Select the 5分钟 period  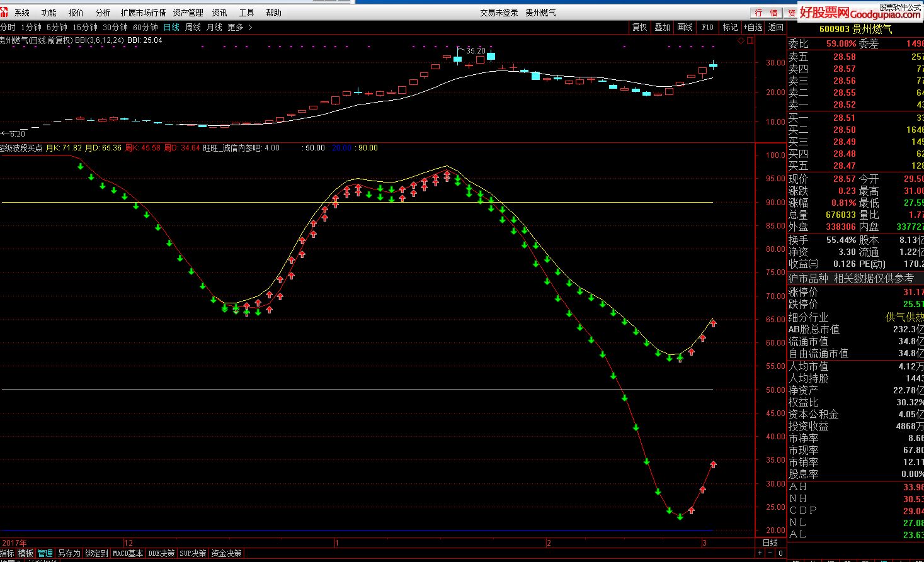pos(57,27)
